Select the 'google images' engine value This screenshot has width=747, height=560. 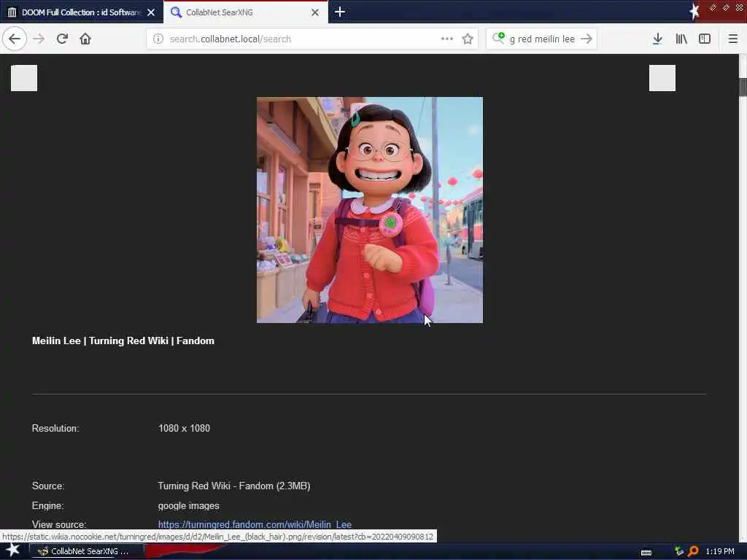[x=189, y=506]
